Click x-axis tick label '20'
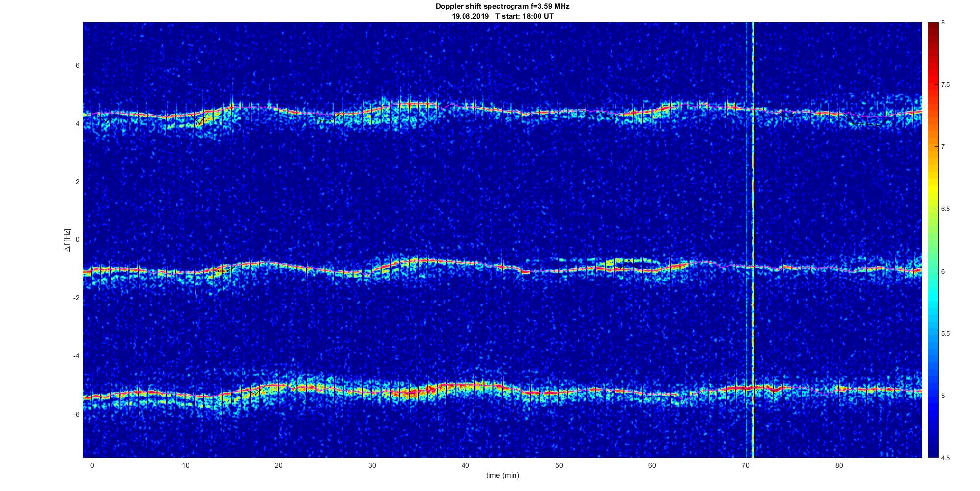Viewport: 980px width, 491px height. 278,465
